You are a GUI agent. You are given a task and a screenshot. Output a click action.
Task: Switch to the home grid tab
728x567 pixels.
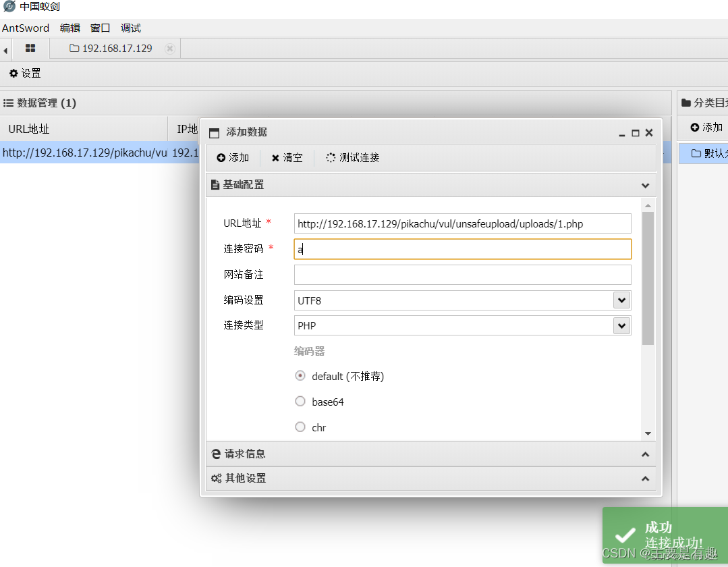30,49
